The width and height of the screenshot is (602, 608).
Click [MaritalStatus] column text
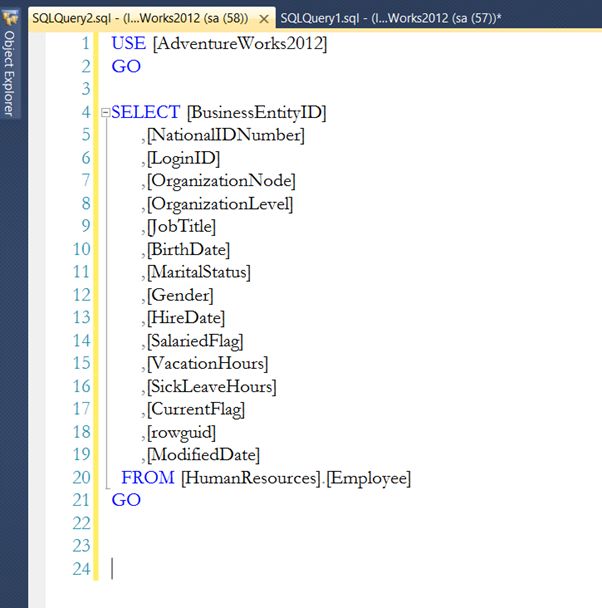click(199, 272)
